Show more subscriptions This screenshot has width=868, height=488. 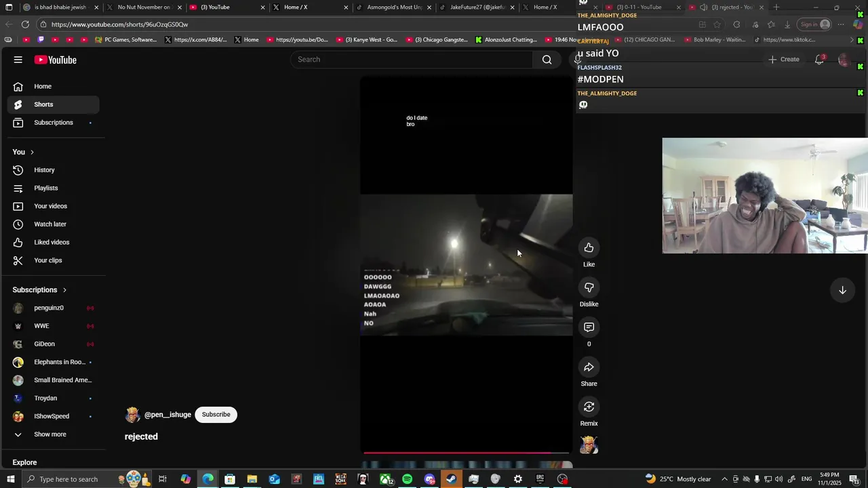[53, 434]
